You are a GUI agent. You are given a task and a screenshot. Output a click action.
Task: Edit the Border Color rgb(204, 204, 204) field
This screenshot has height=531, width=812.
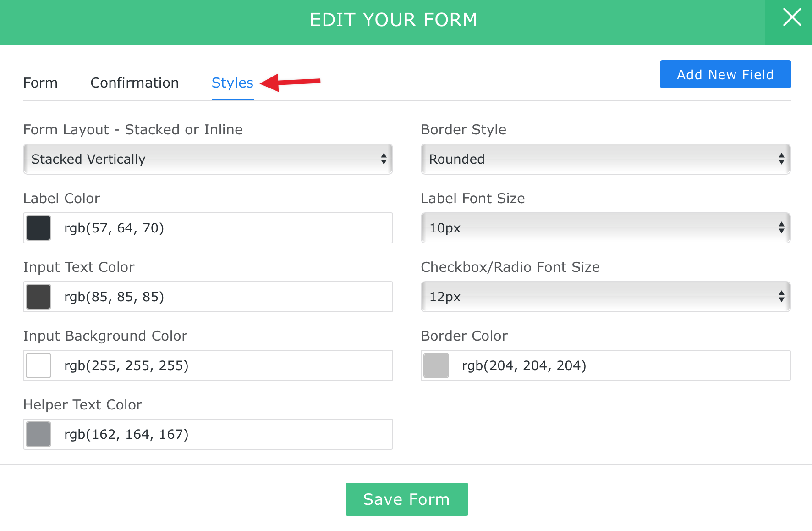[606, 365]
